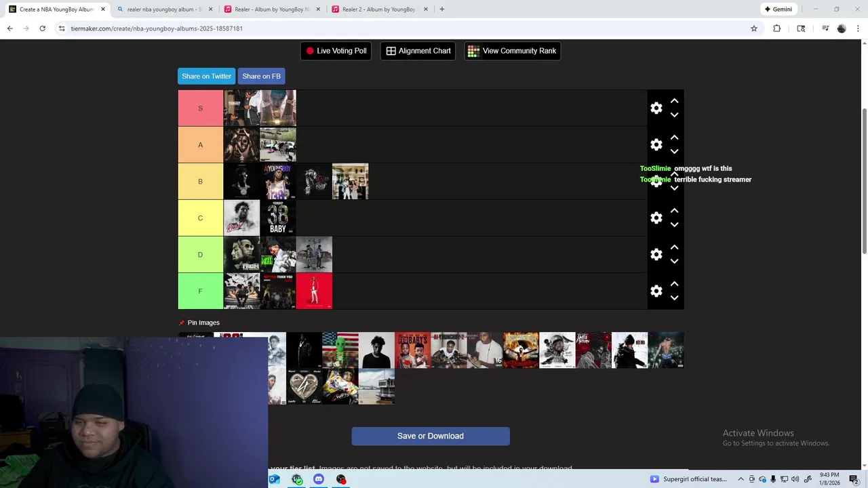Click the Save or Download button
The height and width of the screenshot is (488, 868).
[431, 436]
